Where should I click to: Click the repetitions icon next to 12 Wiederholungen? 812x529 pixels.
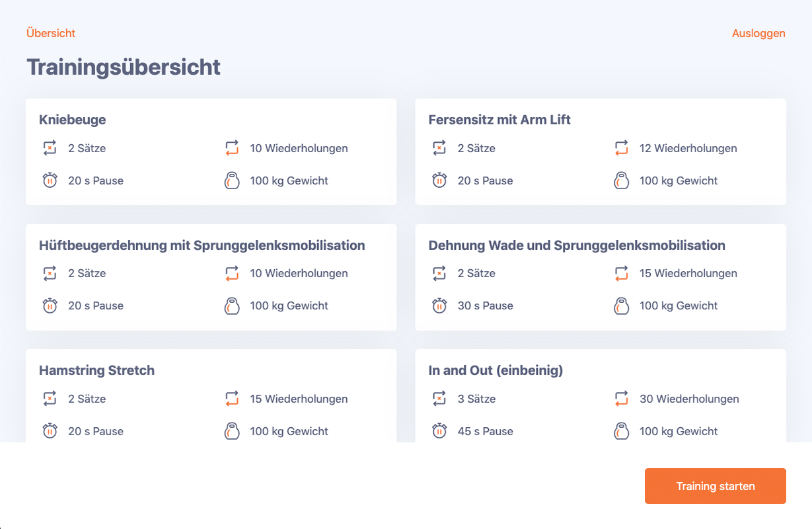[621, 148]
